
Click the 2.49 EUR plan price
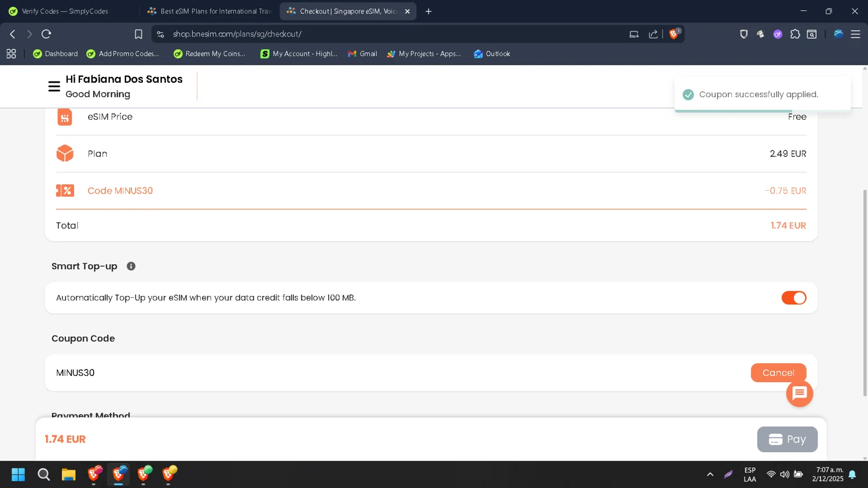(788, 154)
